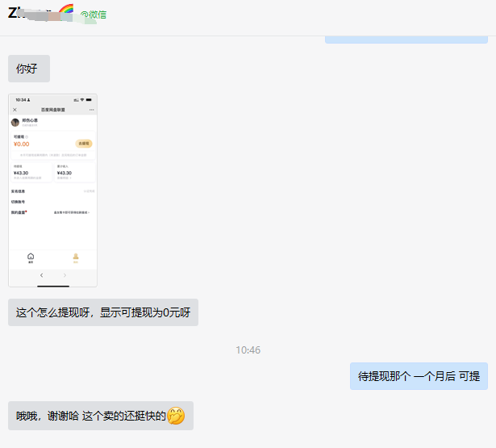The height and width of the screenshot is (448, 496).
Task: Click the green @微信 label
Action: click(x=94, y=15)
